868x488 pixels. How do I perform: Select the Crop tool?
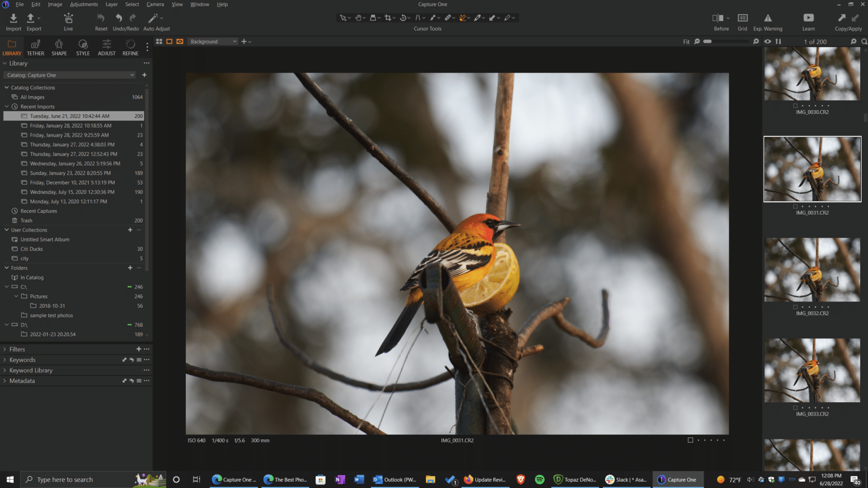click(x=388, y=18)
